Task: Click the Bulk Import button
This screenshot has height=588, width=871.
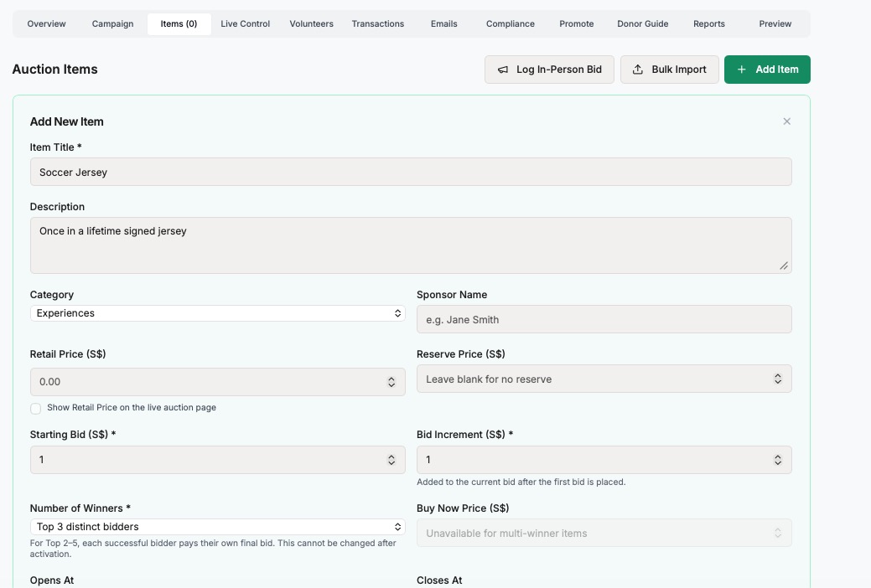Action: [669, 70]
